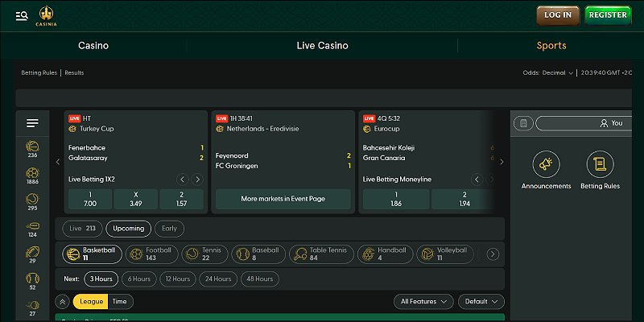
Task: Filter upcoming events by Volleyball 11
Action: coord(445,254)
